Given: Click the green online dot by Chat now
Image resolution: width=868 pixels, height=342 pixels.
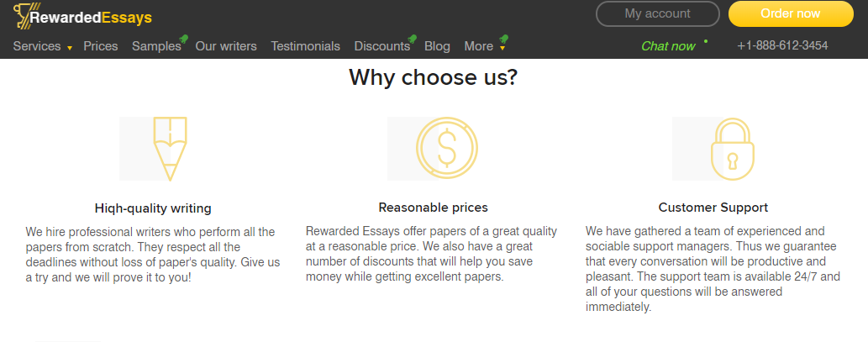Looking at the screenshot, I should [706, 40].
